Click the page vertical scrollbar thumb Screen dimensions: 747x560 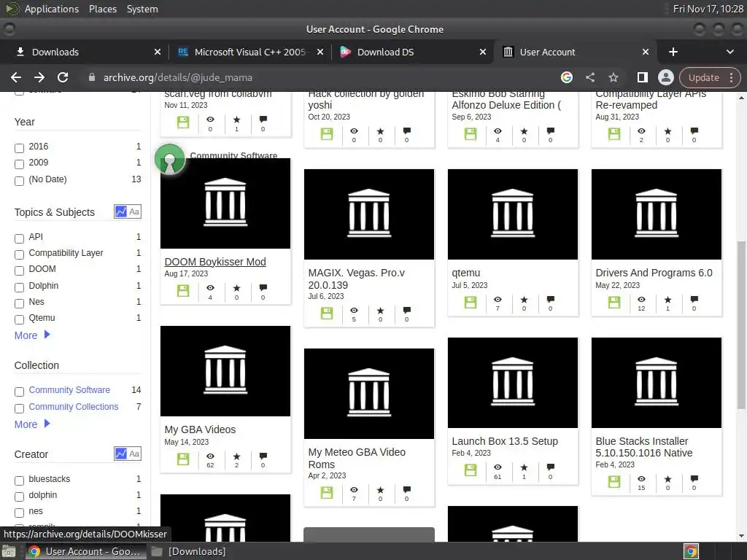[x=741, y=324]
